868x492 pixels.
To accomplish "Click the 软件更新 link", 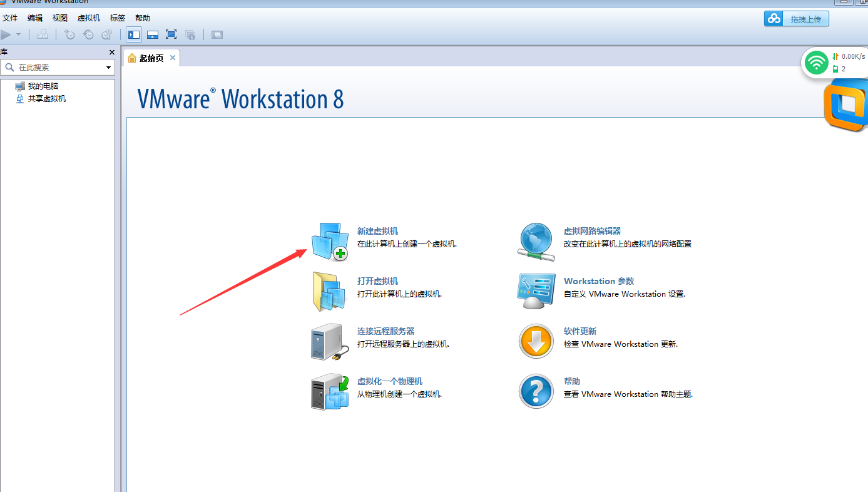I will (580, 331).
